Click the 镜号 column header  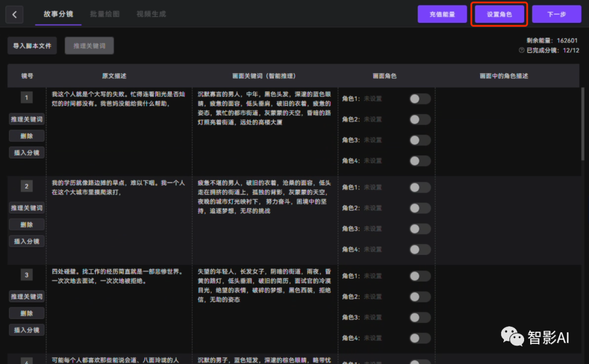click(x=27, y=76)
